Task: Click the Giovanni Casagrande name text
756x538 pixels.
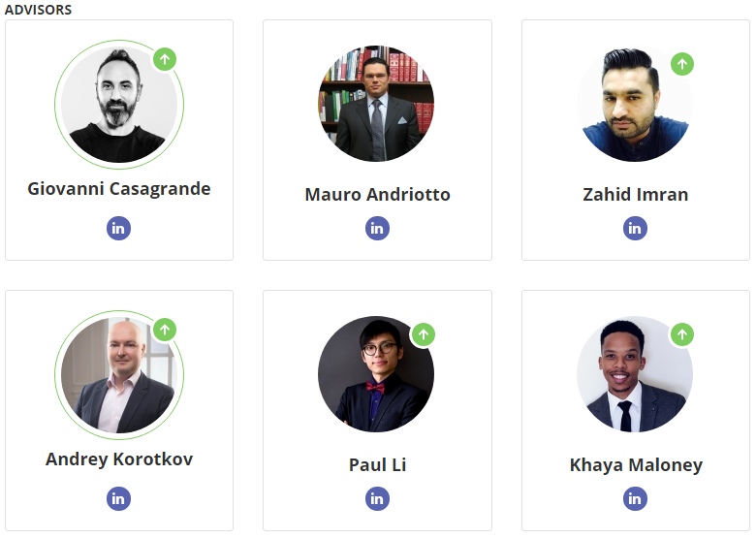Action: (119, 188)
